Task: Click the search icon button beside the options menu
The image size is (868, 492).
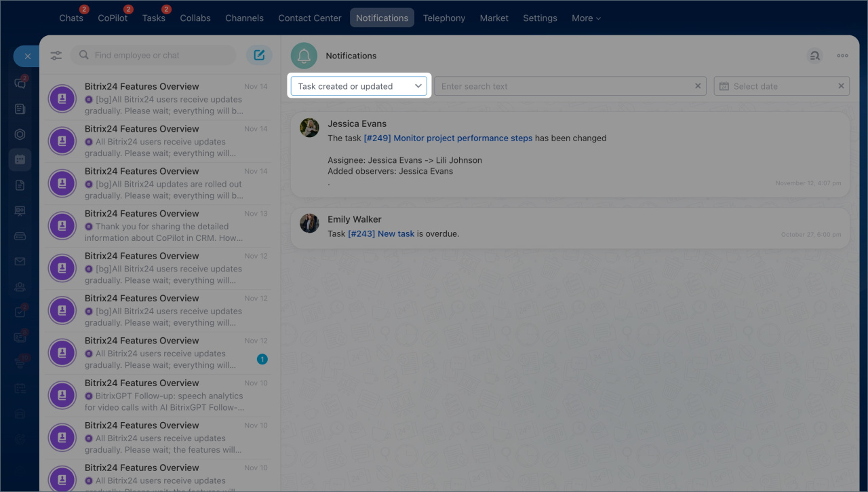Action: tap(815, 56)
